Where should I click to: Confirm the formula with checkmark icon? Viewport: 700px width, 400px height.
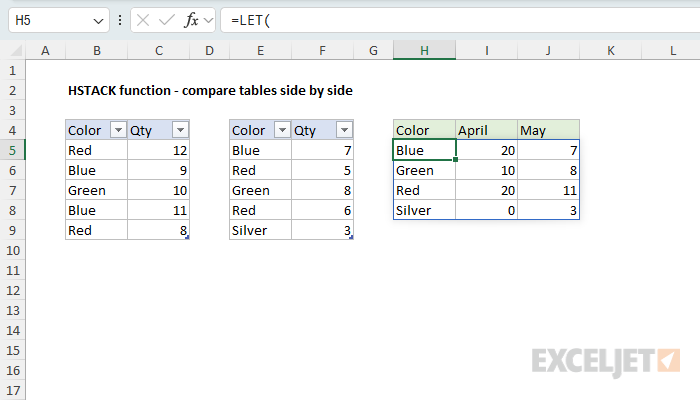coord(167,20)
